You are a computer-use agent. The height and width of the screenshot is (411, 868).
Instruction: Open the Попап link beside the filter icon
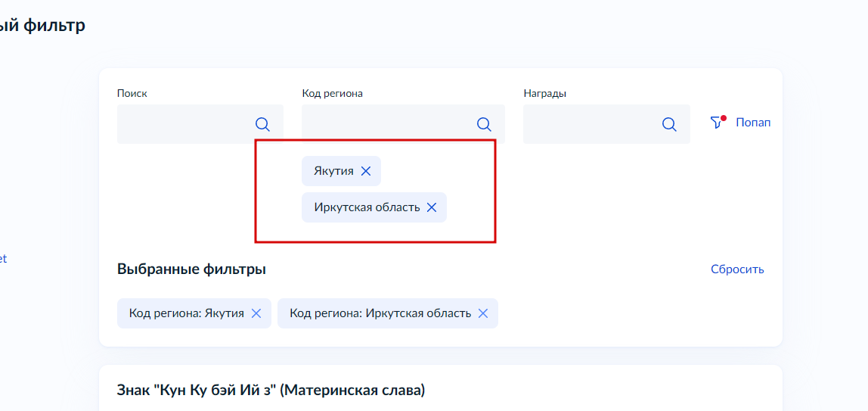[x=753, y=123]
